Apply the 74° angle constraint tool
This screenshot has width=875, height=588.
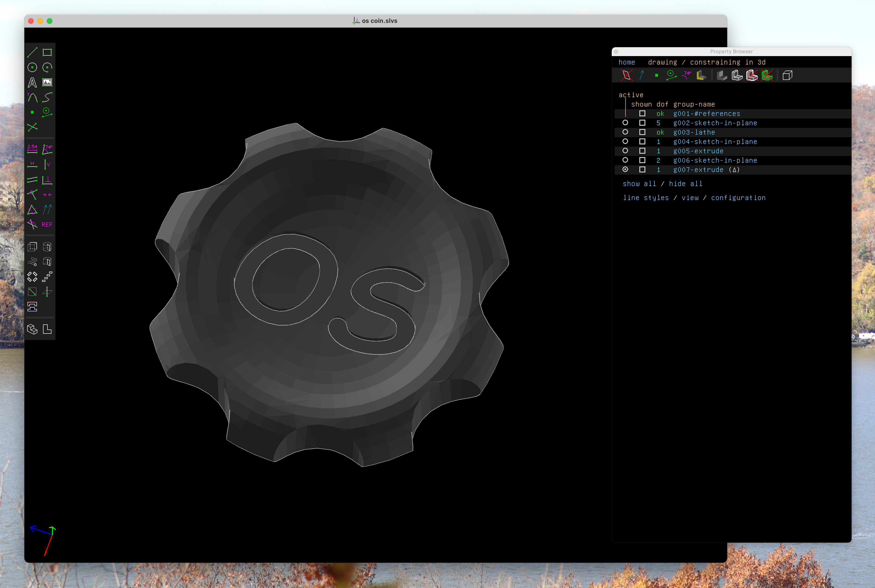(x=47, y=149)
